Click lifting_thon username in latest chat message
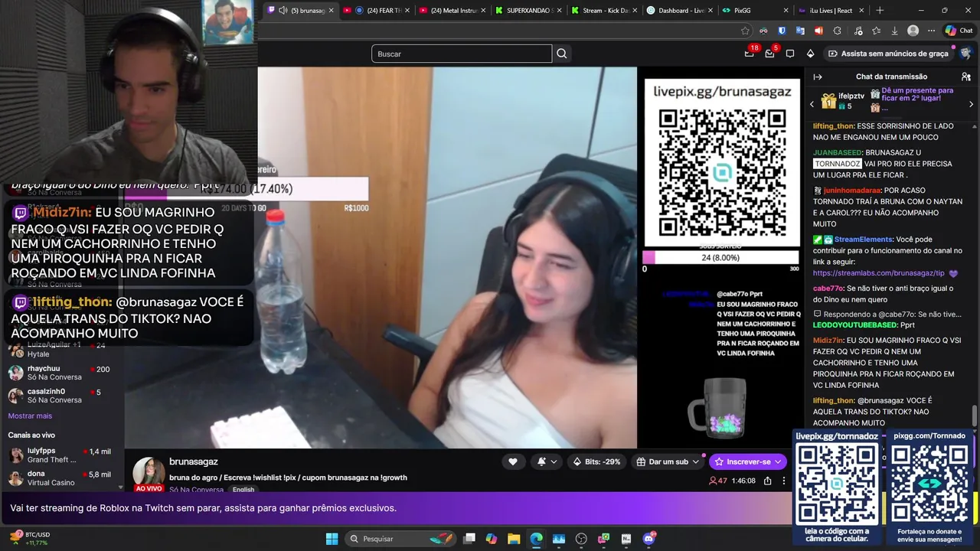Viewport: 980px width, 551px height. 834,400
